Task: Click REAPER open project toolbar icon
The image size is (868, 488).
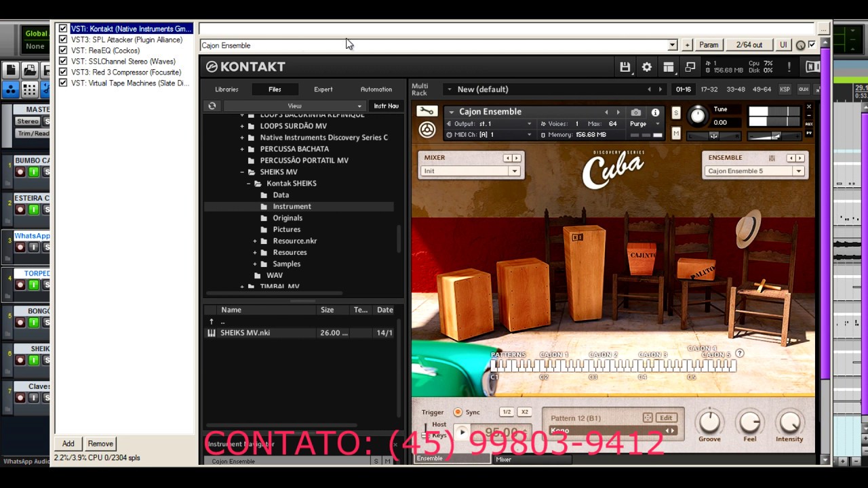Action: (x=29, y=70)
